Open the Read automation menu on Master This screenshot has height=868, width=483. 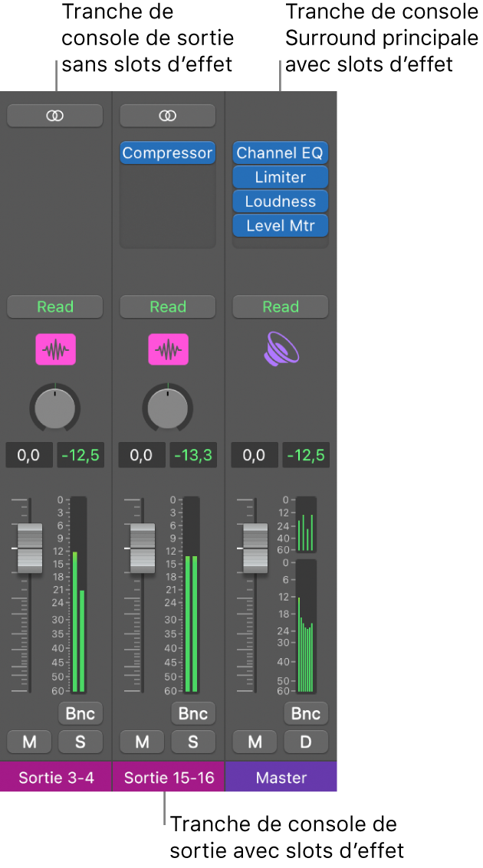click(281, 306)
